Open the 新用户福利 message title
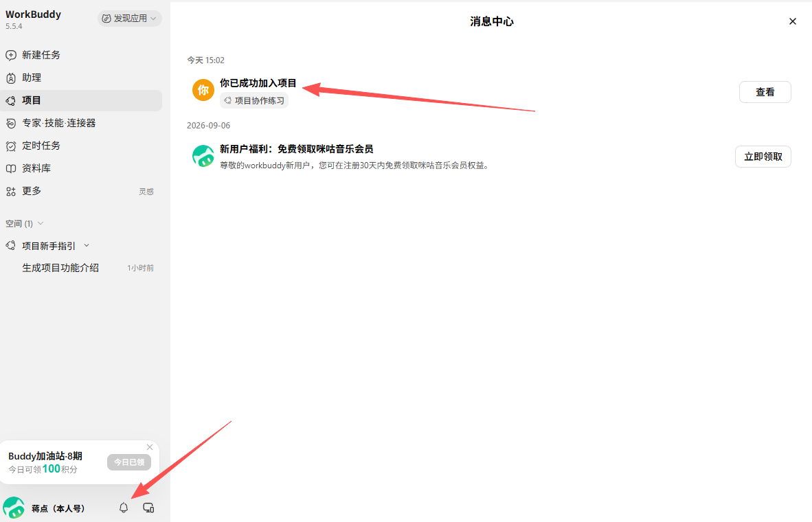Viewport: 812px width, 522px height. tap(296, 149)
